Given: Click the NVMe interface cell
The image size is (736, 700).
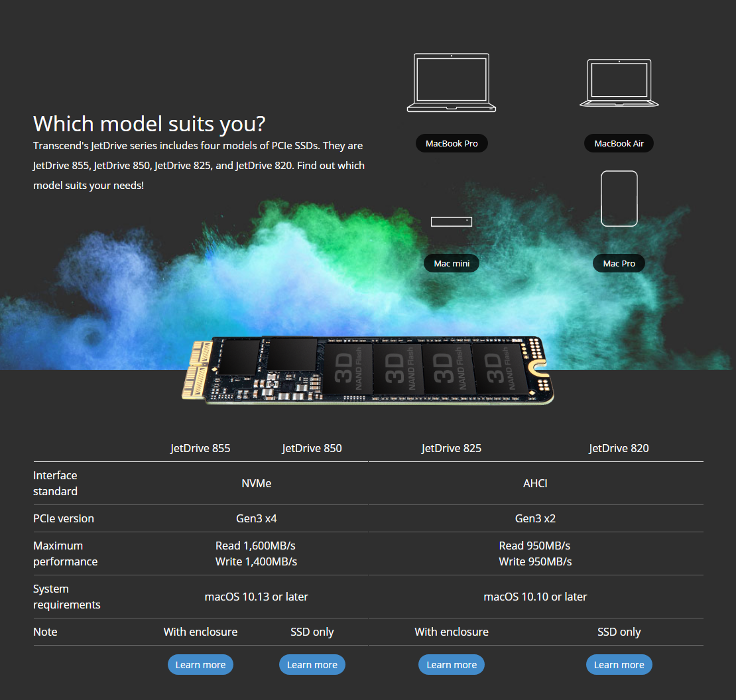Looking at the screenshot, I should pos(257,483).
